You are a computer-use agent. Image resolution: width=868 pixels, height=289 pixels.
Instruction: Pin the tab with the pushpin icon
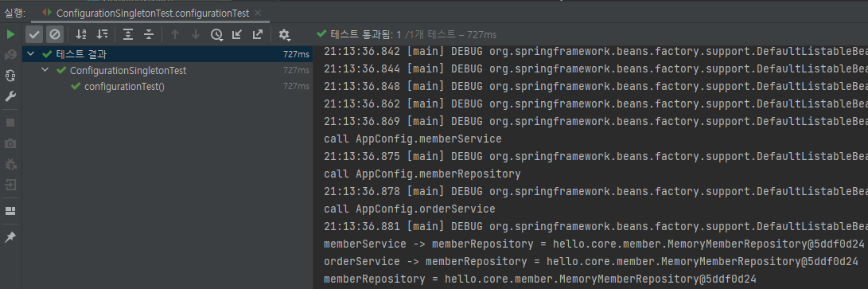pos(10,237)
